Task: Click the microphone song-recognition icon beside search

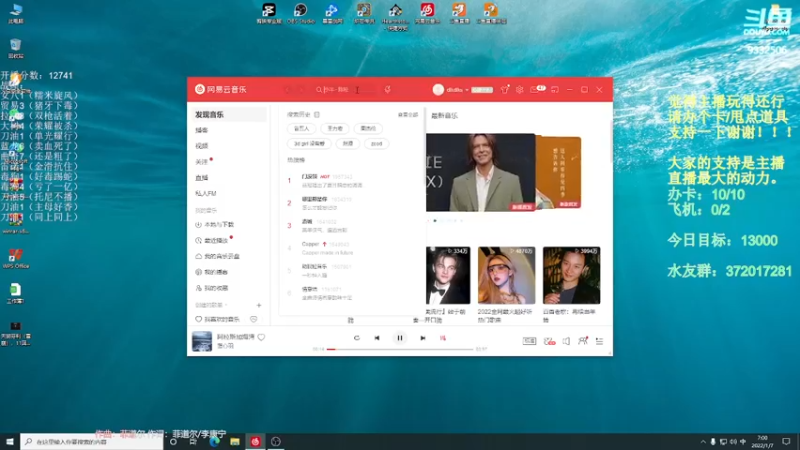Action: (388, 90)
